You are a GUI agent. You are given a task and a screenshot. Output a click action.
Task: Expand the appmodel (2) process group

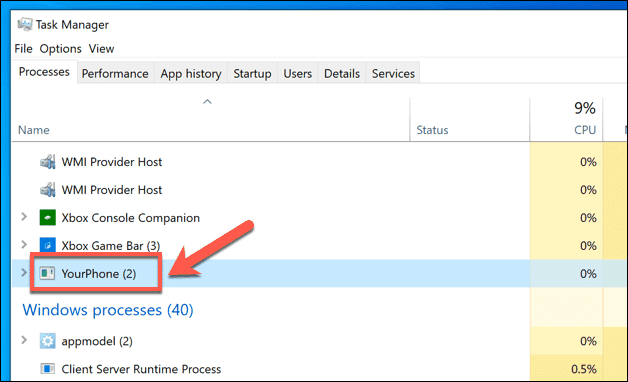24,340
